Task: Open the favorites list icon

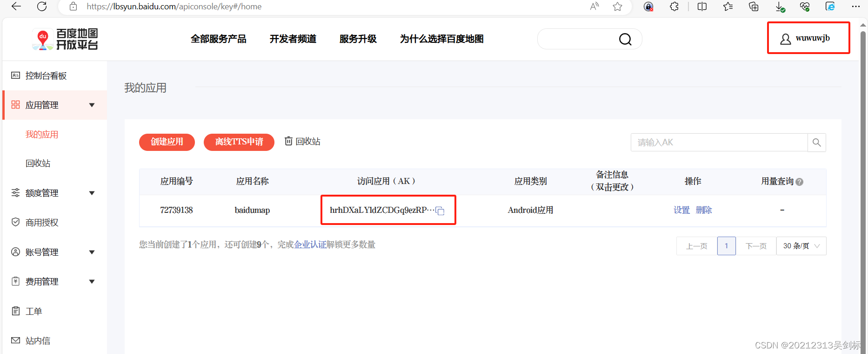Action: (728, 7)
